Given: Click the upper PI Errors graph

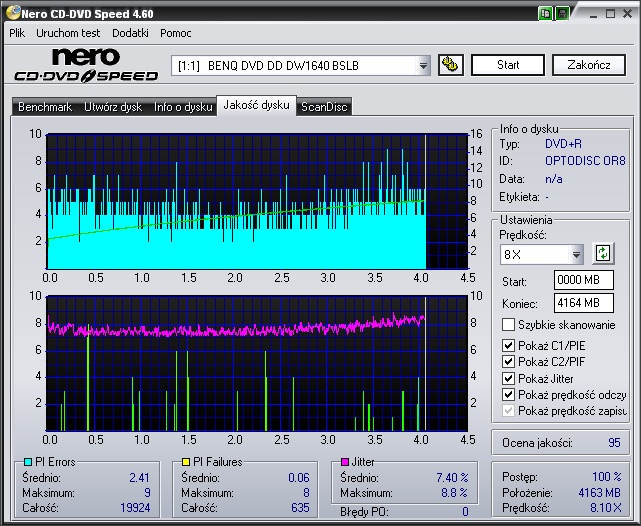Looking at the screenshot, I should [x=257, y=201].
